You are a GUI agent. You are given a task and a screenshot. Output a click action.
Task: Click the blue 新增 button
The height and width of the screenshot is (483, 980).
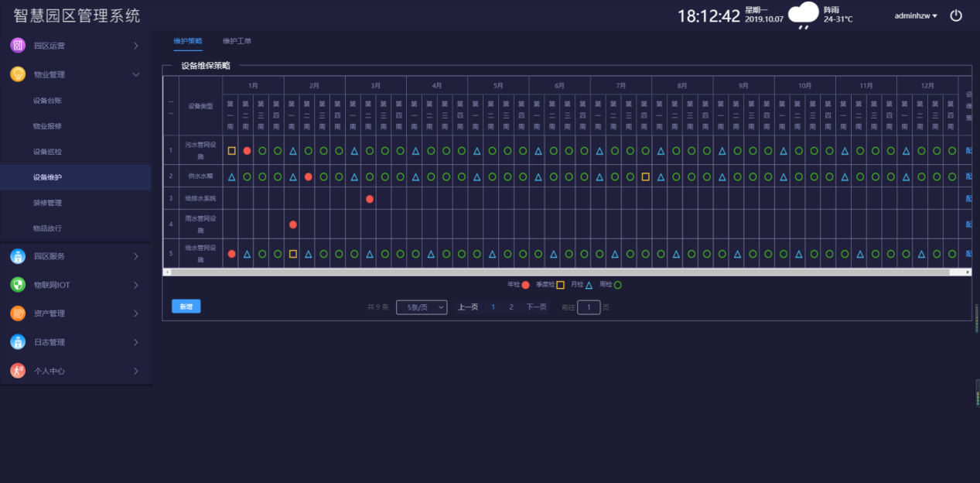(186, 307)
